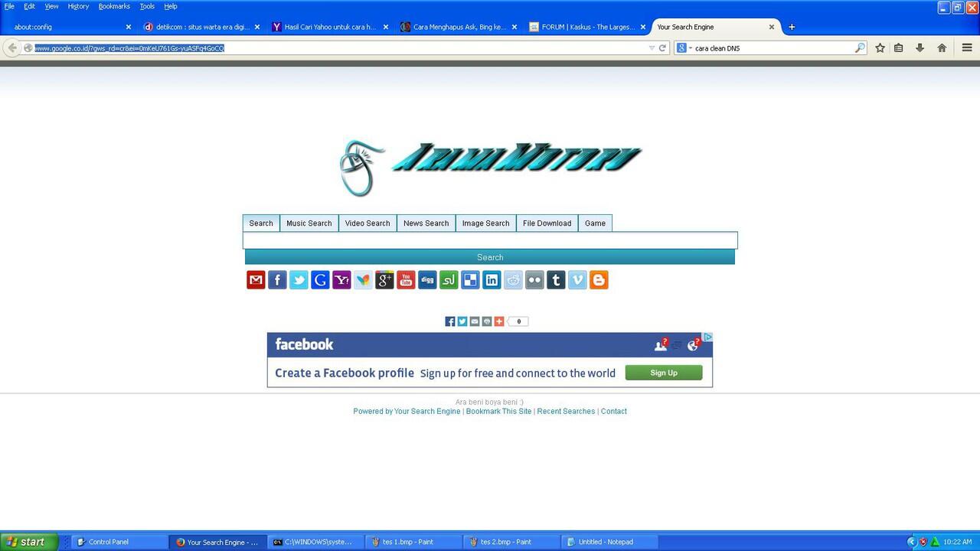Open the Reddit shortcut icon
980x551 pixels.
tap(513, 280)
